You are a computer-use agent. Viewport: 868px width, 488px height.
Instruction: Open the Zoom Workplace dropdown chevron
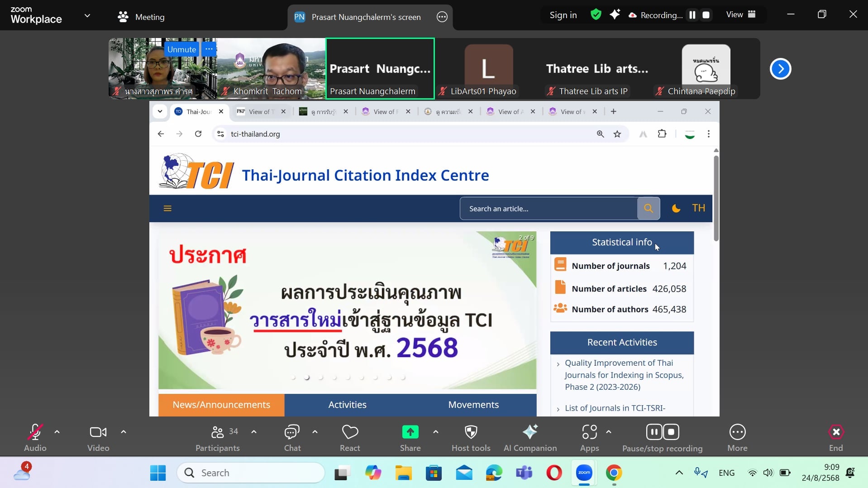(x=87, y=15)
